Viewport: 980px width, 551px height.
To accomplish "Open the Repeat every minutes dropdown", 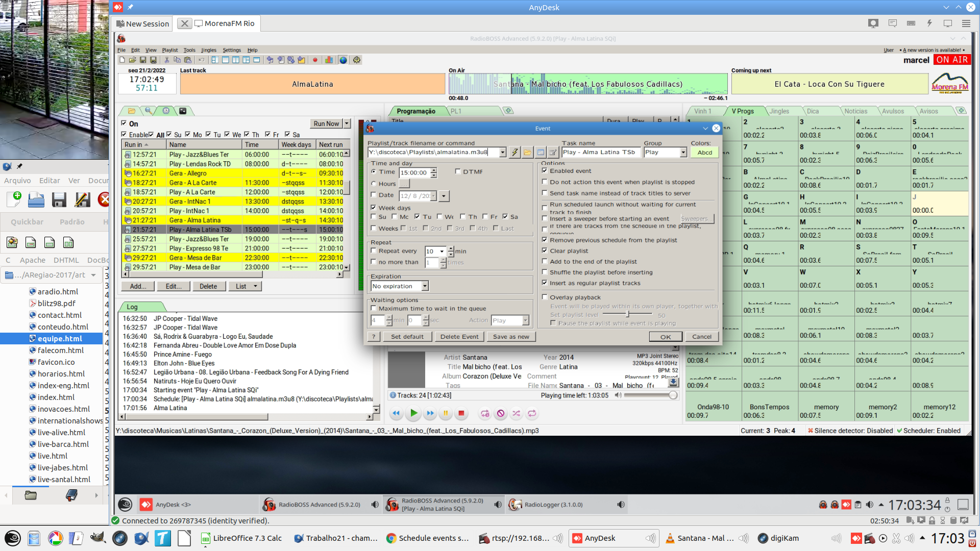I will pos(442,251).
